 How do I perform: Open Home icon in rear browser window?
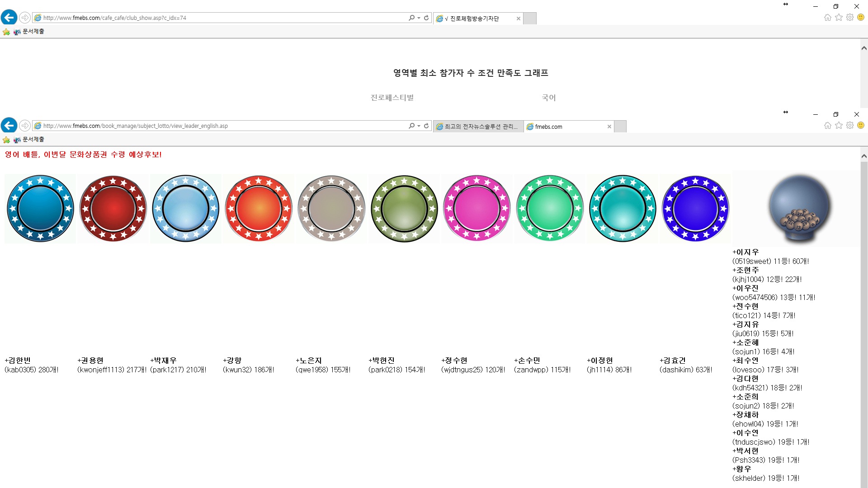pyautogui.click(x=828, y=17)
